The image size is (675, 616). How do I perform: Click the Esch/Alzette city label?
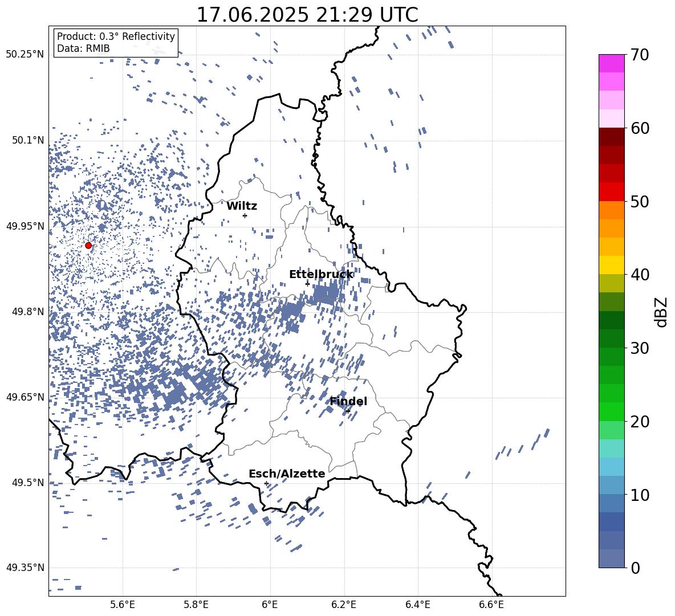coord(287,474)
